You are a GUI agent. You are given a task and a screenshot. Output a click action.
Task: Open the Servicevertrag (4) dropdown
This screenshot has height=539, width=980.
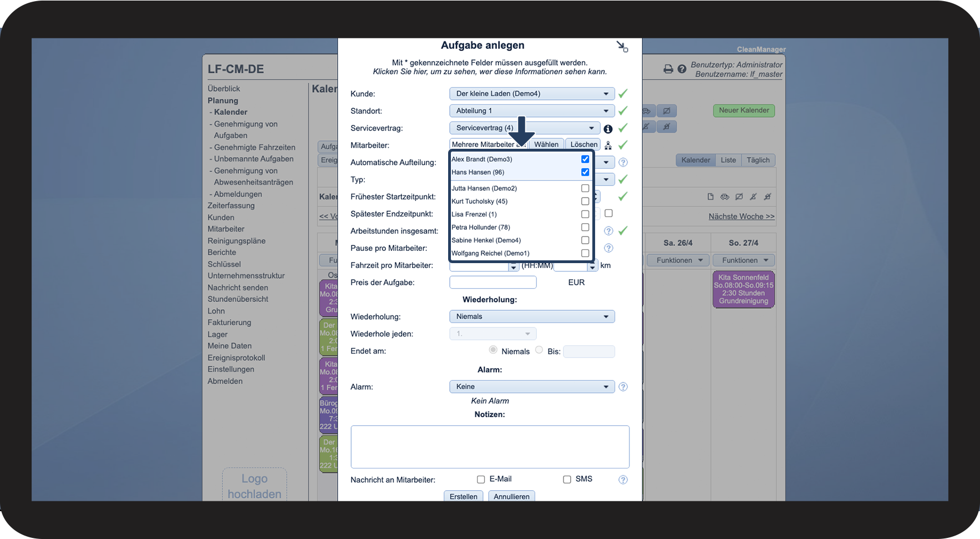point(525,128)
